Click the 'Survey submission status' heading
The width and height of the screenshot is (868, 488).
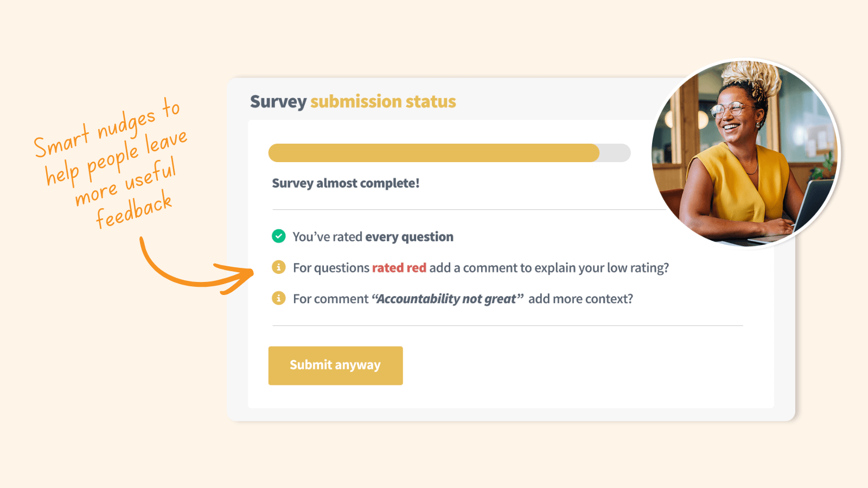pos(353,101)
